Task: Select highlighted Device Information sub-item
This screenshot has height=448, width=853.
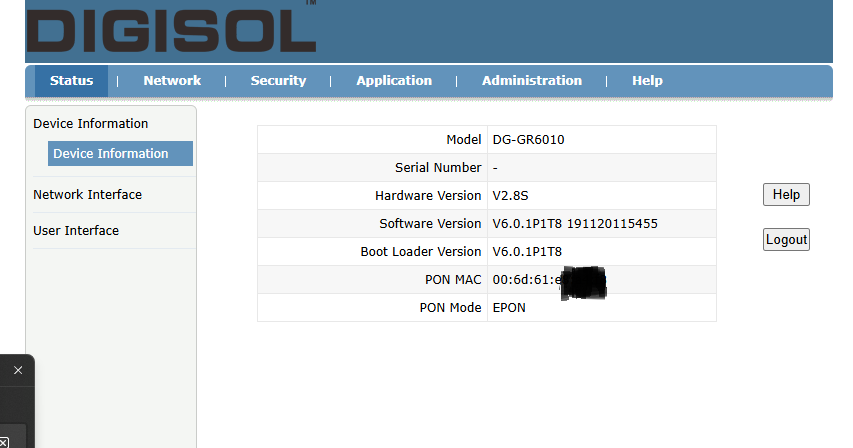Action: pos(120,153)
